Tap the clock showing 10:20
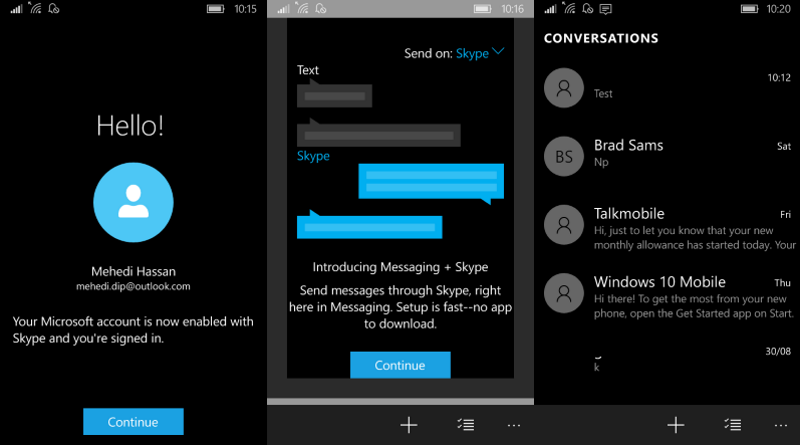800x445 pixels. pos(778,9)
